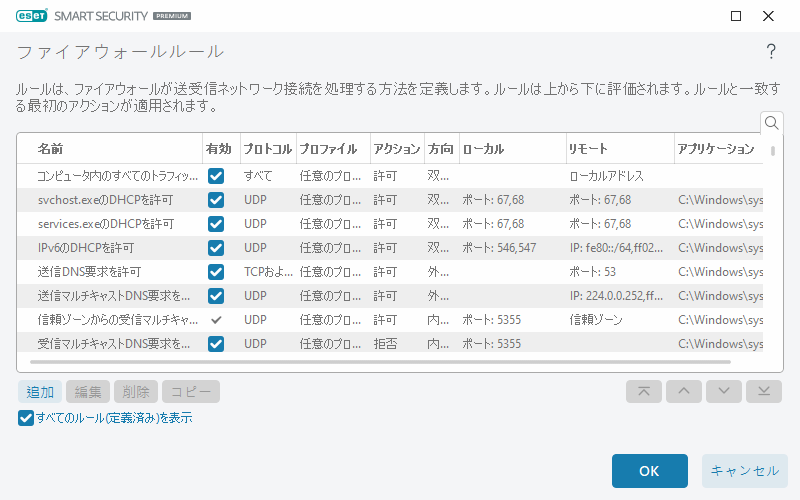Click the ローカル column header

click(513, 148)
